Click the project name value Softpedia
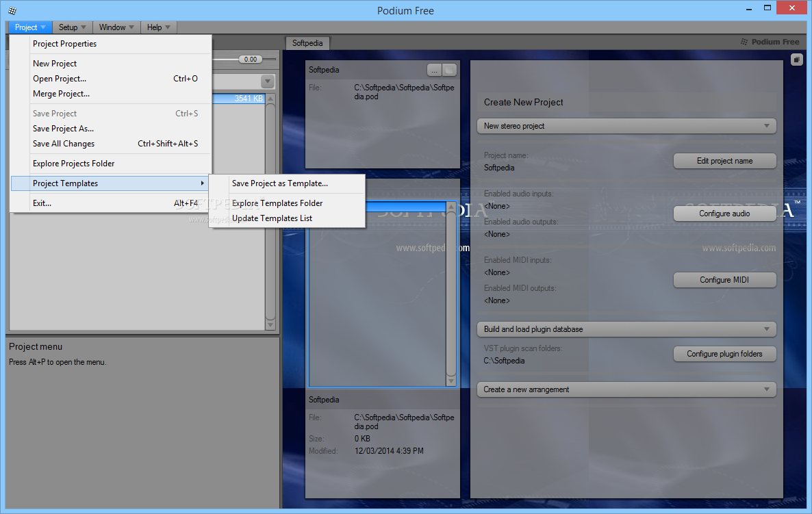The height and width of the screenshot is (514, 812). pos(499,168)
